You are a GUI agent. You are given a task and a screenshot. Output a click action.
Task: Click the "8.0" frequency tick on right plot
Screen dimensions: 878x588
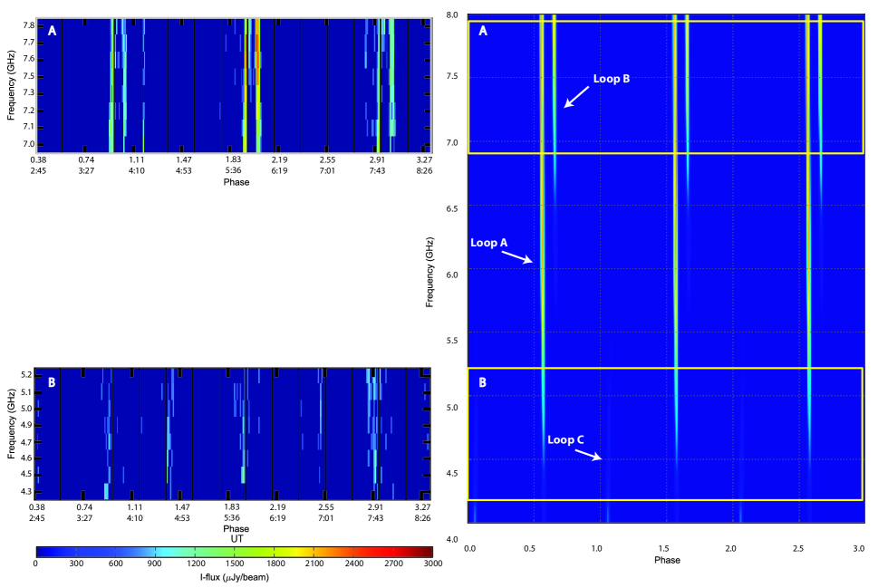click(x=452, y=15)
